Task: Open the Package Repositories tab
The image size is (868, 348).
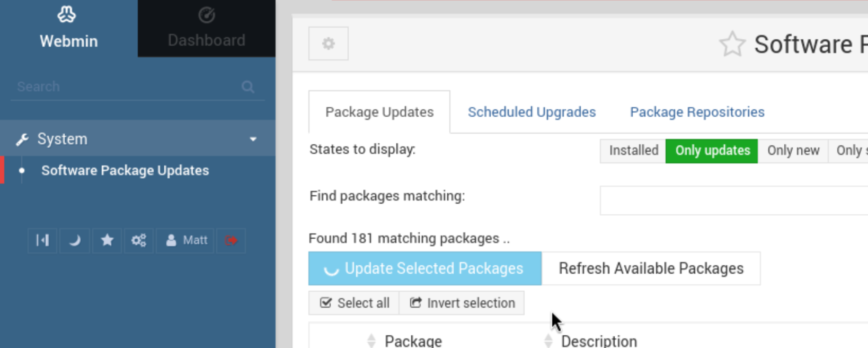Action: coord(697,112)
